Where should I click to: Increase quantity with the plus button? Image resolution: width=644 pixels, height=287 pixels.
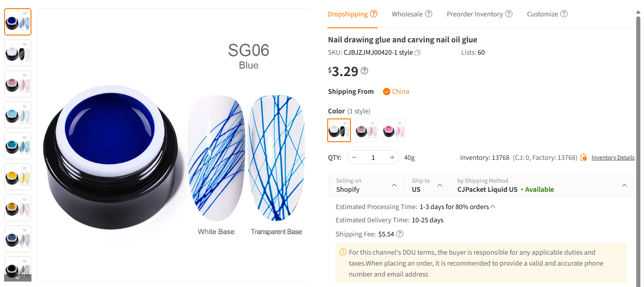pyautogui.click(x=392, y=158)
